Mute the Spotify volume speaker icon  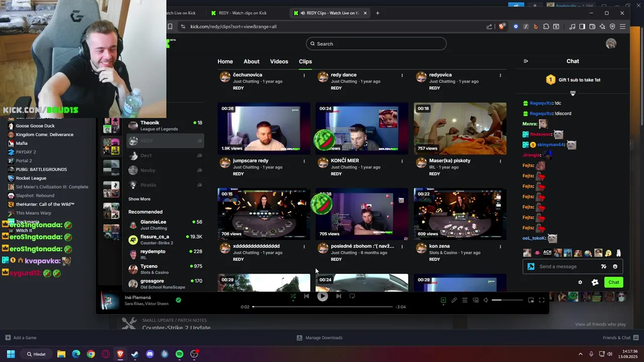click(486, 300)
